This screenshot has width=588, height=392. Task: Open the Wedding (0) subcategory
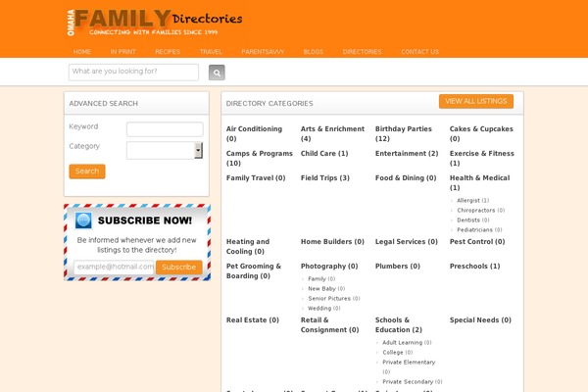click(x=324, y=308)
